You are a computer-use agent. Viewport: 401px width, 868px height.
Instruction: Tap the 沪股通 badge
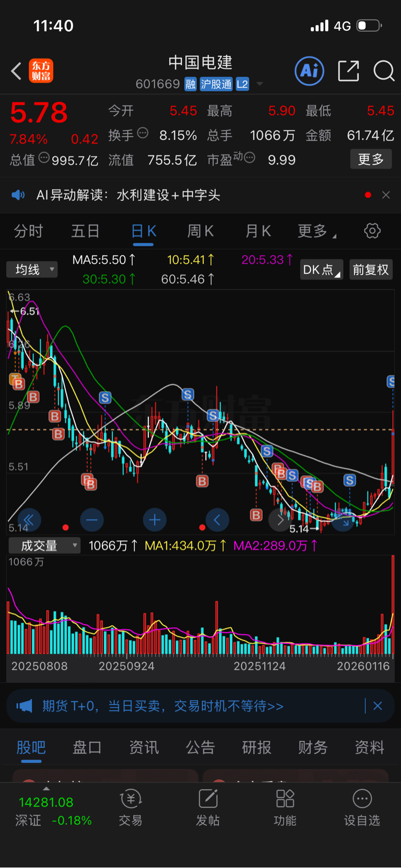(216, 84)
